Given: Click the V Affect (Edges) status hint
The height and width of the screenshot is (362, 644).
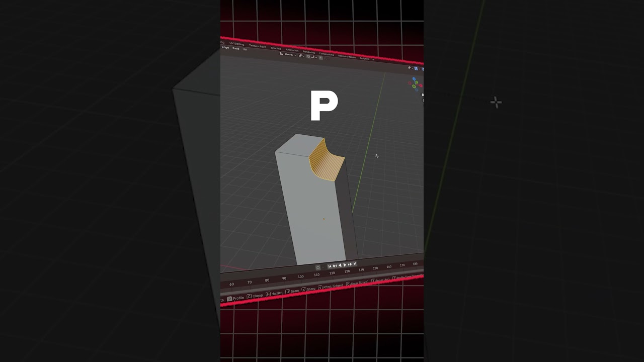Looking at the screenshot, I should (331, 287).
